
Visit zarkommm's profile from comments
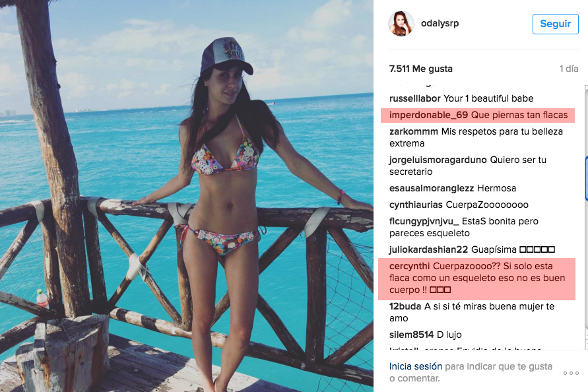pyautogui.click(x=413, y=131)
